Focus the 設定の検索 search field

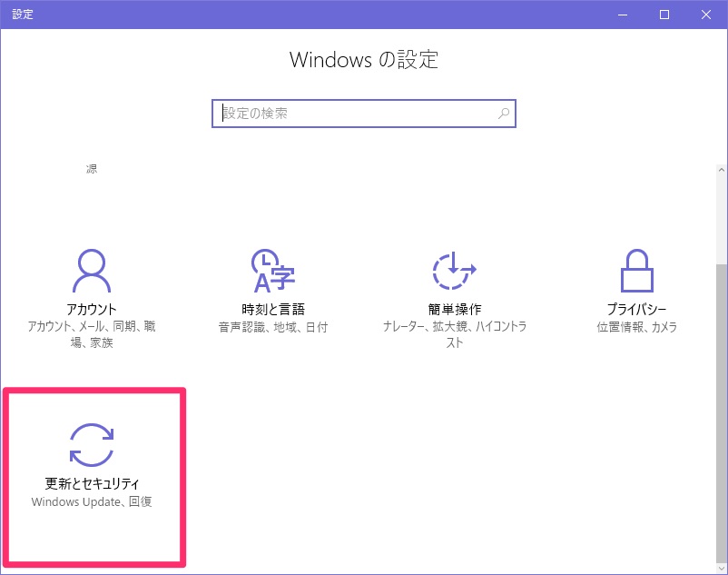pos(363,114)
